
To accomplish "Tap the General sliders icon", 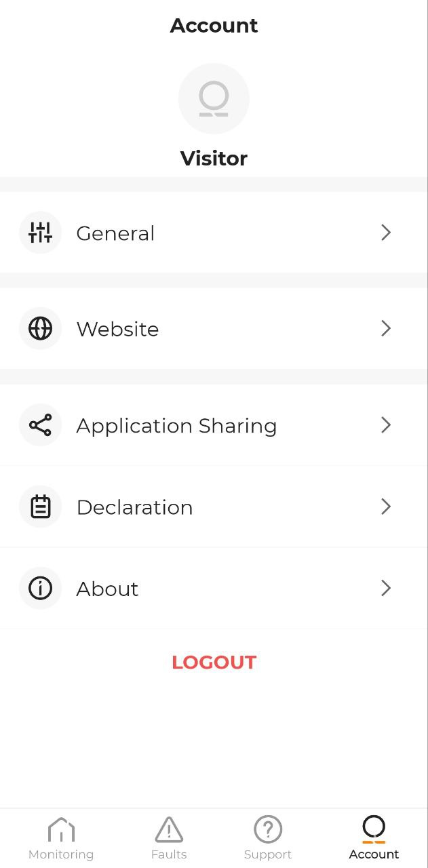I will point(40,233).
